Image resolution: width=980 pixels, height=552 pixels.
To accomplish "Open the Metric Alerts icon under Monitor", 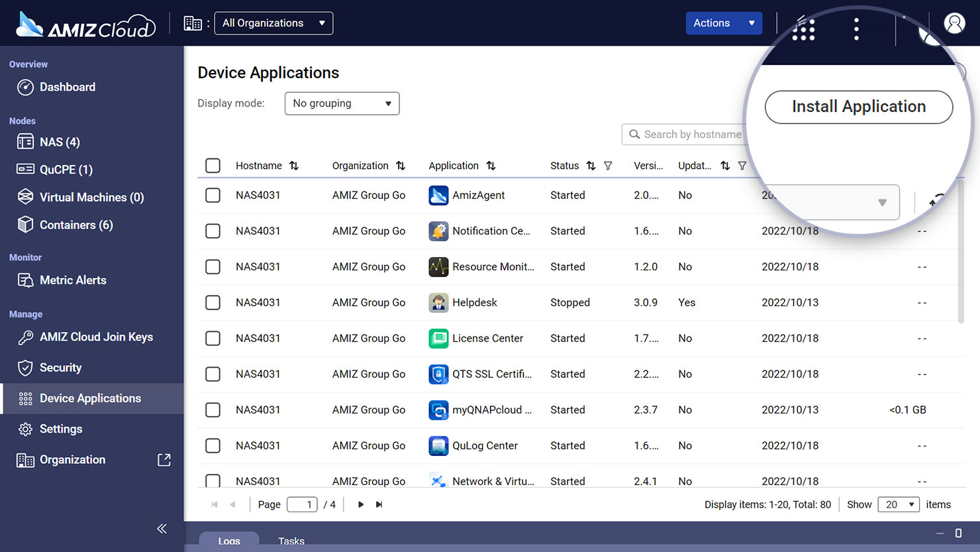I will click(25, 280).
